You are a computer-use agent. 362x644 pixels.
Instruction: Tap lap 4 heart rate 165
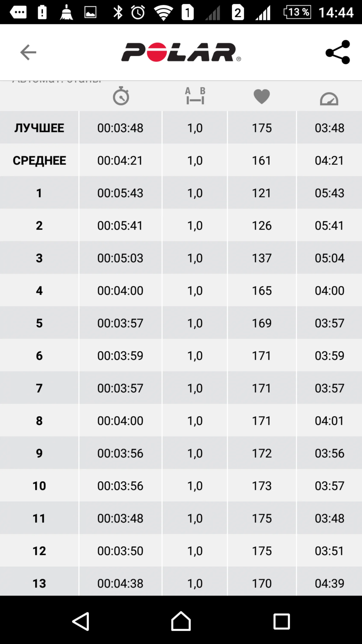tap(262, 290)
